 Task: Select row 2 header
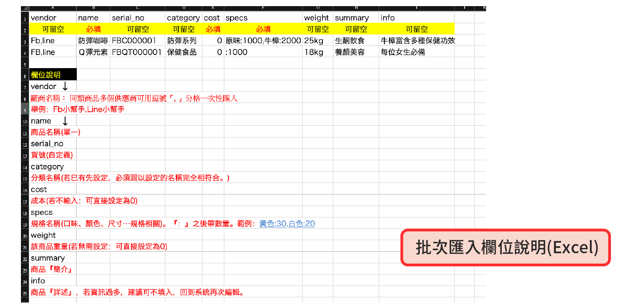point(25,29)
